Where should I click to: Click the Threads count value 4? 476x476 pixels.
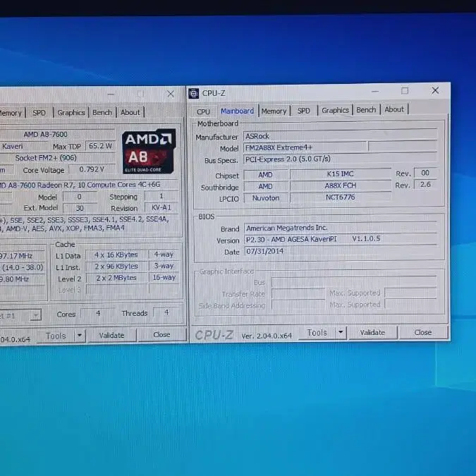166,312
